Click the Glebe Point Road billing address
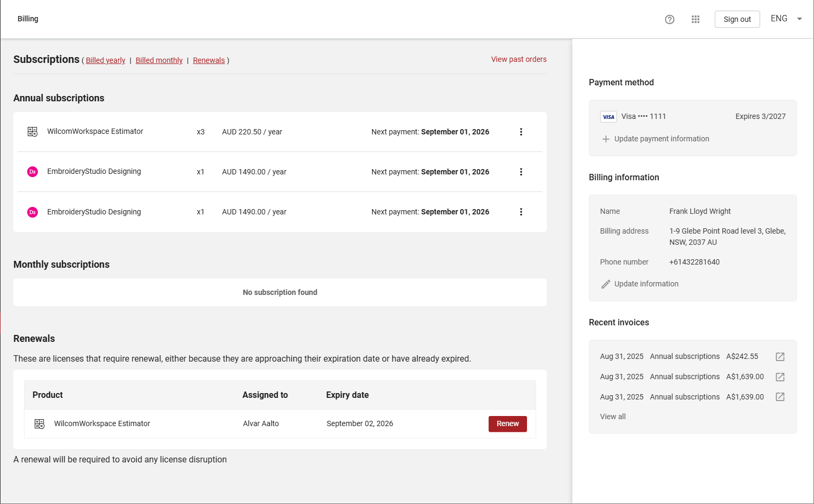This screenshot has height=504, width=814. 728,236
